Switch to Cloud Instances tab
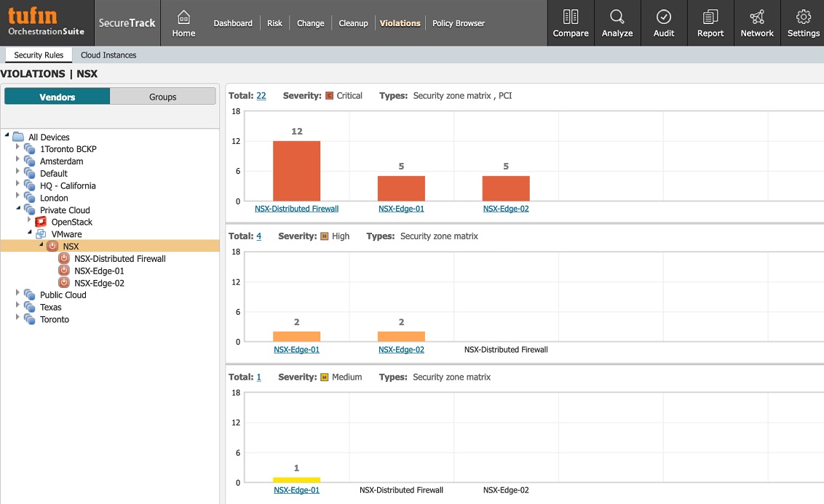The image size is (824, 504). pyautogui.click(x=108, y=55)
